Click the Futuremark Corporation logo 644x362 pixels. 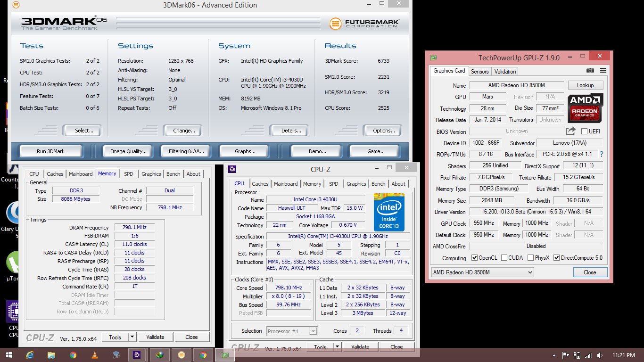(364, 23)
